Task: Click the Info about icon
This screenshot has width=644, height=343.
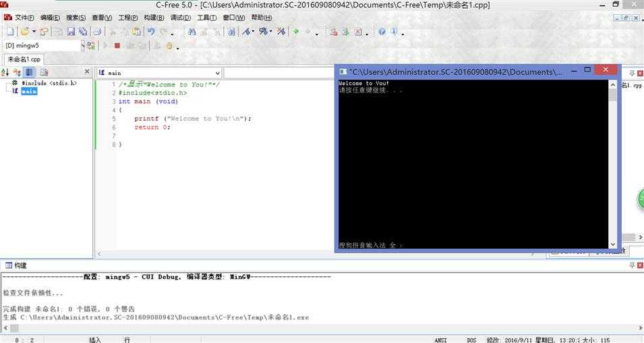Action: (394, 31)
